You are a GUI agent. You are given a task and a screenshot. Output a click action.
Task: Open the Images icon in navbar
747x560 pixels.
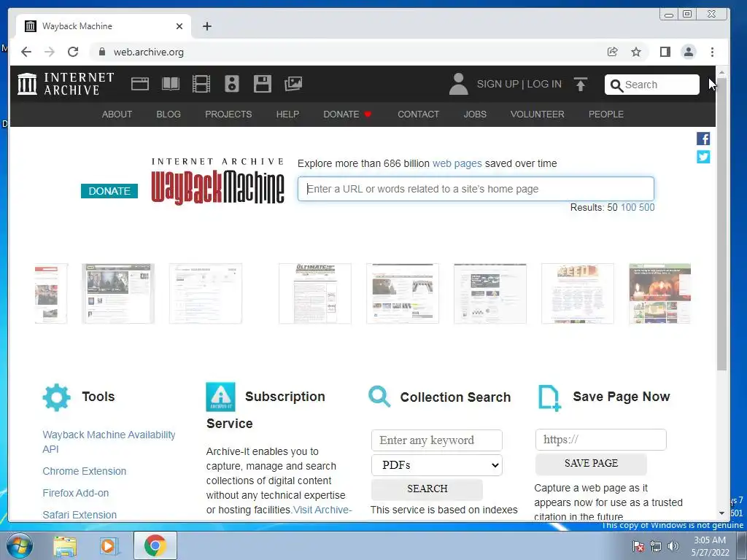[x=293, y=84]
